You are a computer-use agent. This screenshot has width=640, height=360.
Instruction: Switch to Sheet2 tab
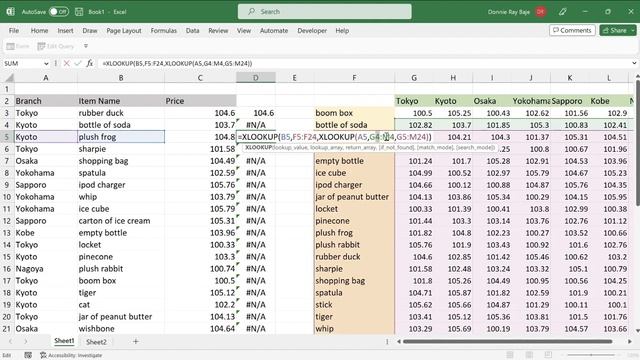pyautogui.click(x=96, y=342)
